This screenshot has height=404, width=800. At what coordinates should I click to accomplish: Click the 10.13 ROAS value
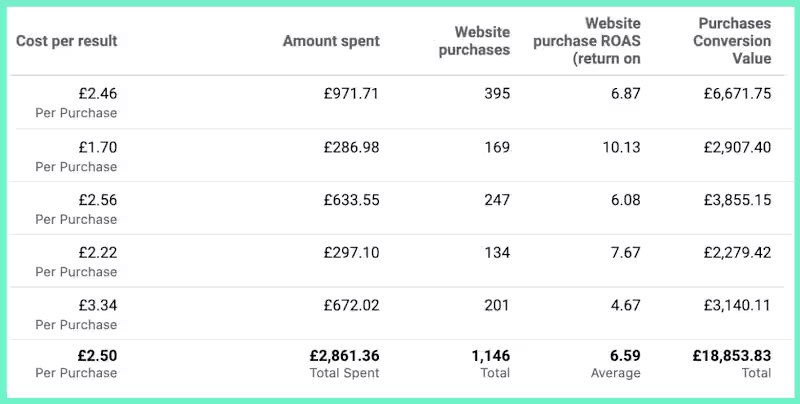(620, 147)
